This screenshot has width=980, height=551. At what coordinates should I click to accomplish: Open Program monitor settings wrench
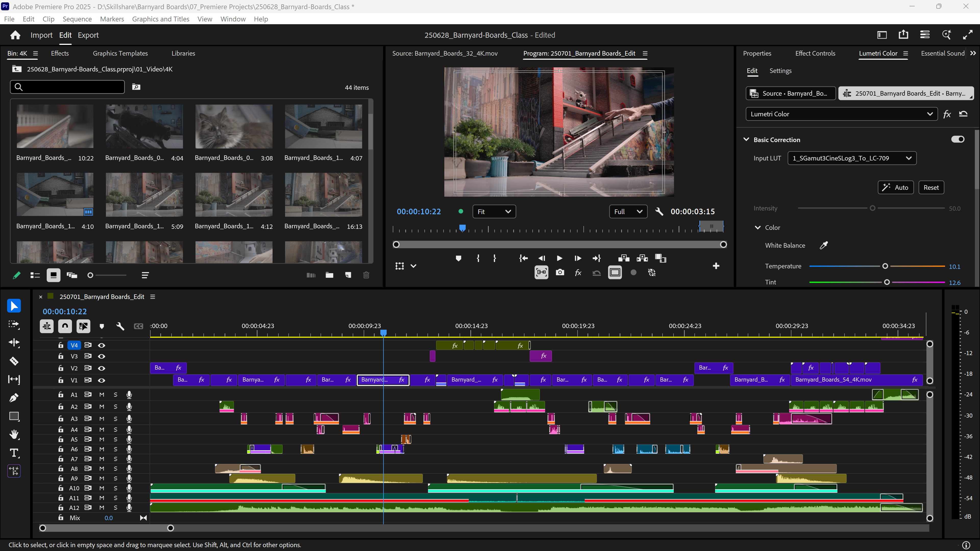click(659, 211)
